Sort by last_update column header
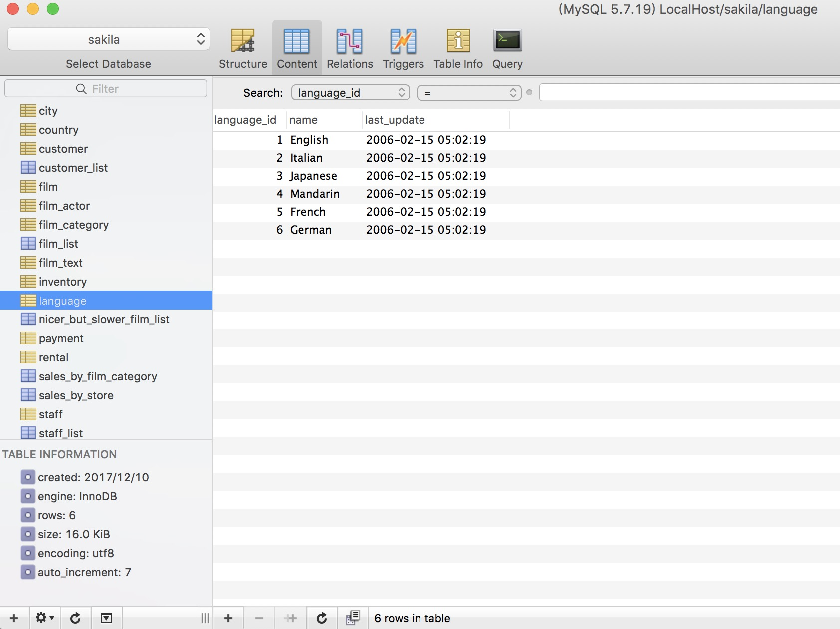The height and width of the screenshot is (629, 840). pyautogui.click(x=436, y=120)
